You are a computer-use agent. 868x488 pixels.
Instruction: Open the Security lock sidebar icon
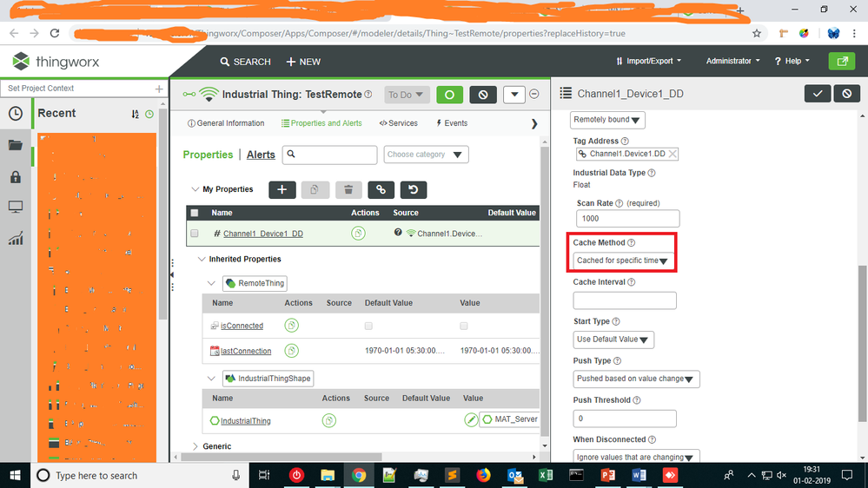click(x=16, y=176)
